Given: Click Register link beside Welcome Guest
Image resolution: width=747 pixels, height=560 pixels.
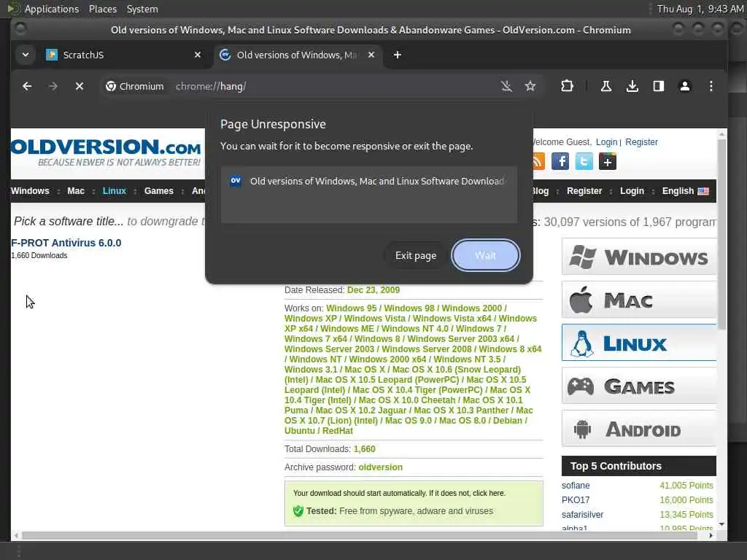Looking at the screenshot, I should coord(641,142).
